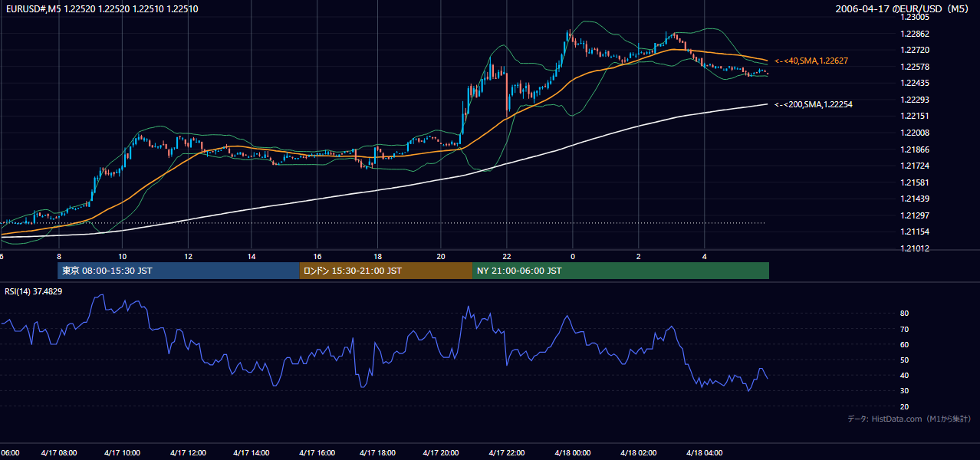This screenshot has height=460, width=980.
Task: Click hour tick 0 under main chart
Action: (x=572, y=256)
